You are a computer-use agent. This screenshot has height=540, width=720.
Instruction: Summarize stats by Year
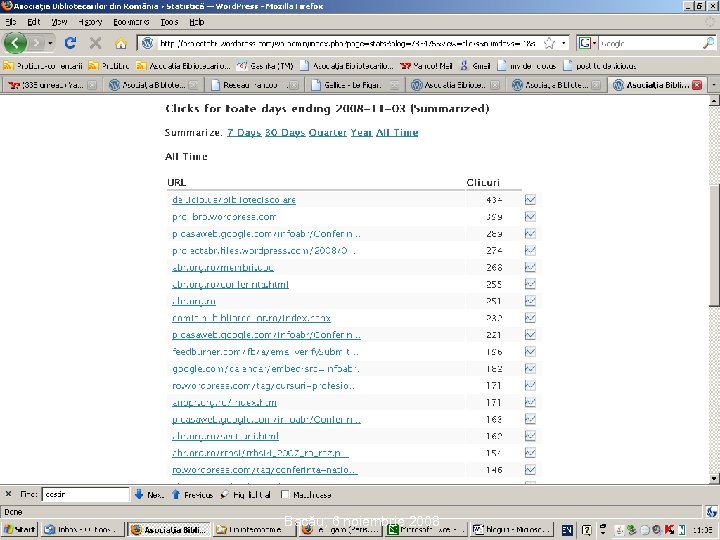click(361, 133)
